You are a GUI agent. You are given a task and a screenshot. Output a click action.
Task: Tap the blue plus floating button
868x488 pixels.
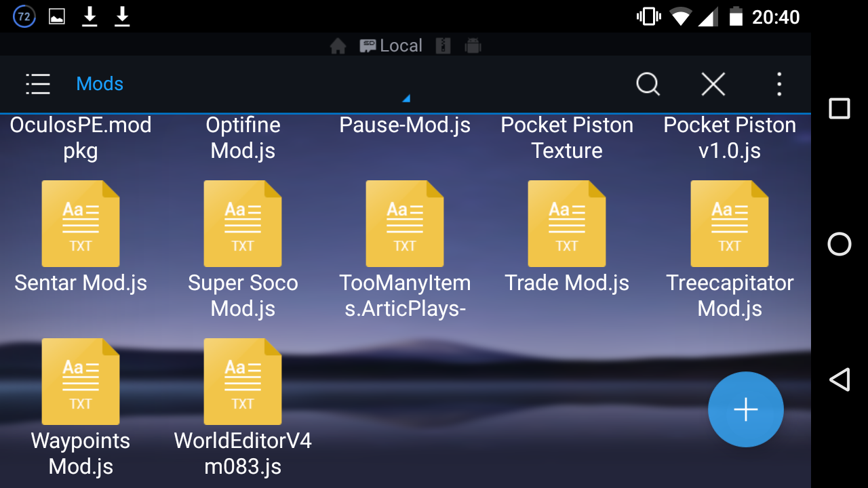(x=746, y=409)
